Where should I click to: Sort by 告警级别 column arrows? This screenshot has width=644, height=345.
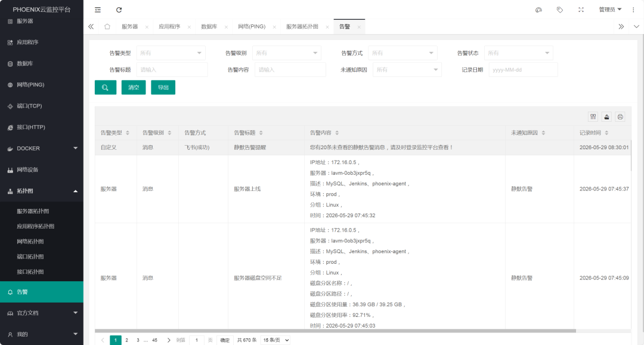(x=169, y=133)
